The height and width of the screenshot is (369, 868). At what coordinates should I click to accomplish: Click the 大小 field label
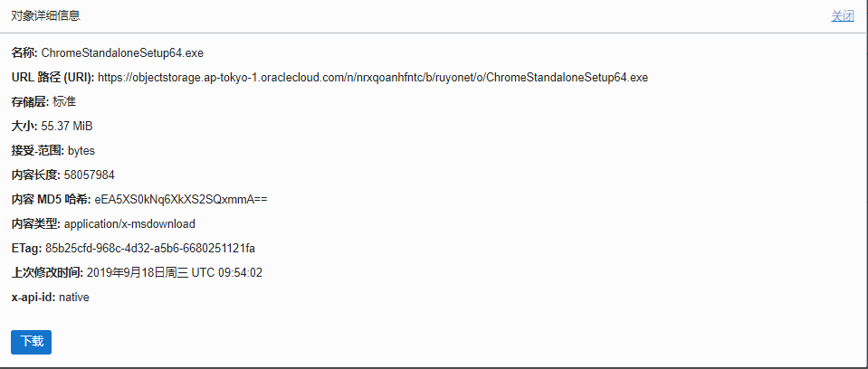point(24,126)
